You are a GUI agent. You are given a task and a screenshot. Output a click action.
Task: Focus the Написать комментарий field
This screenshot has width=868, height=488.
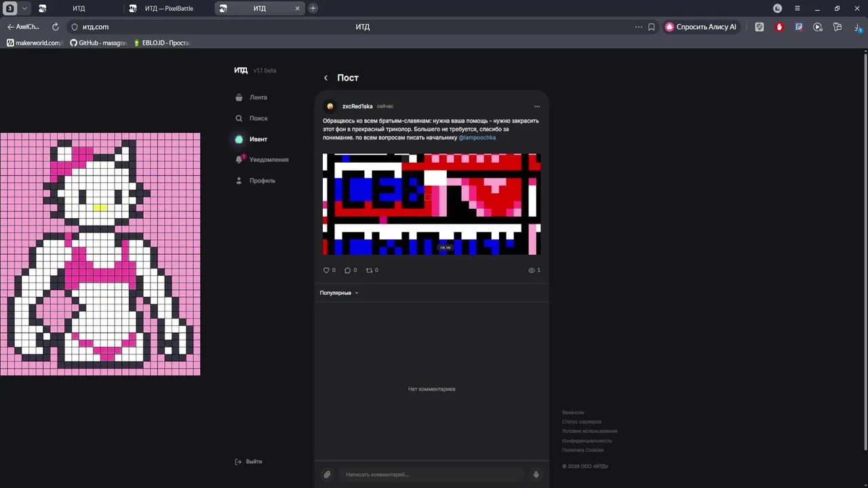(431, 474)
